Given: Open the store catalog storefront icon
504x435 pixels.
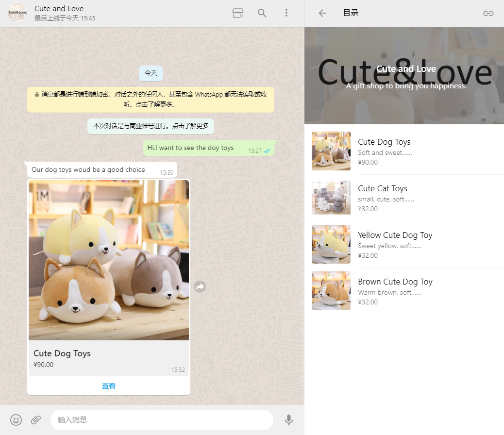Looking at the screenshot, I should pyautogui.click(x=237, y=13).
